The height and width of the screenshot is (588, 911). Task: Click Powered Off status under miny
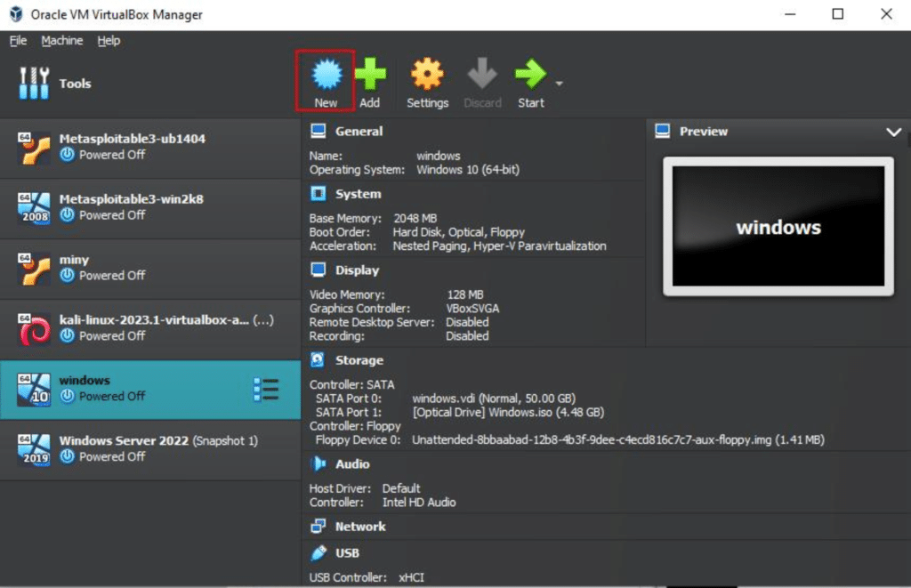112,276
